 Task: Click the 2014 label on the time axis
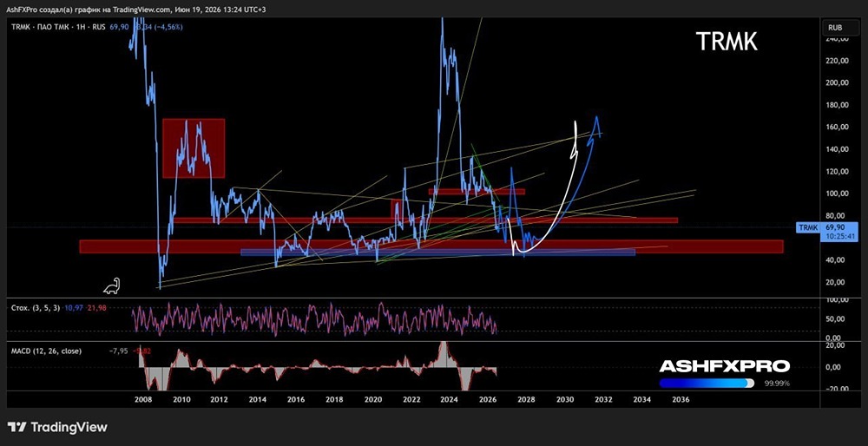[x=258, y=399]
